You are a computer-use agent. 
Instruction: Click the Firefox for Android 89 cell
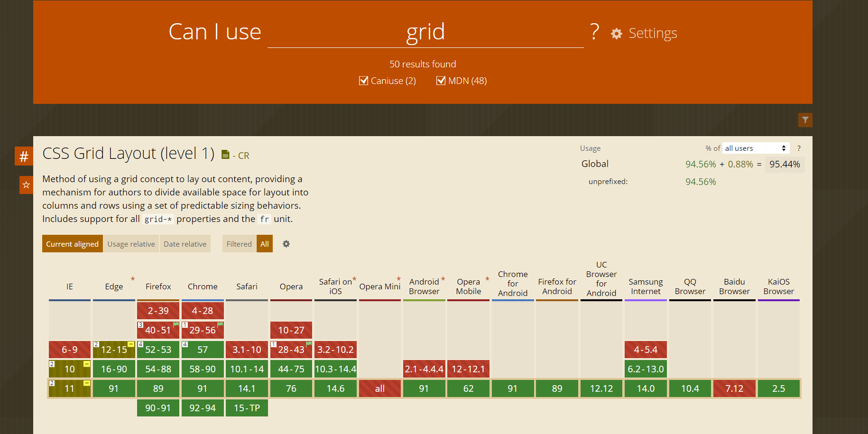click(557, 388)
